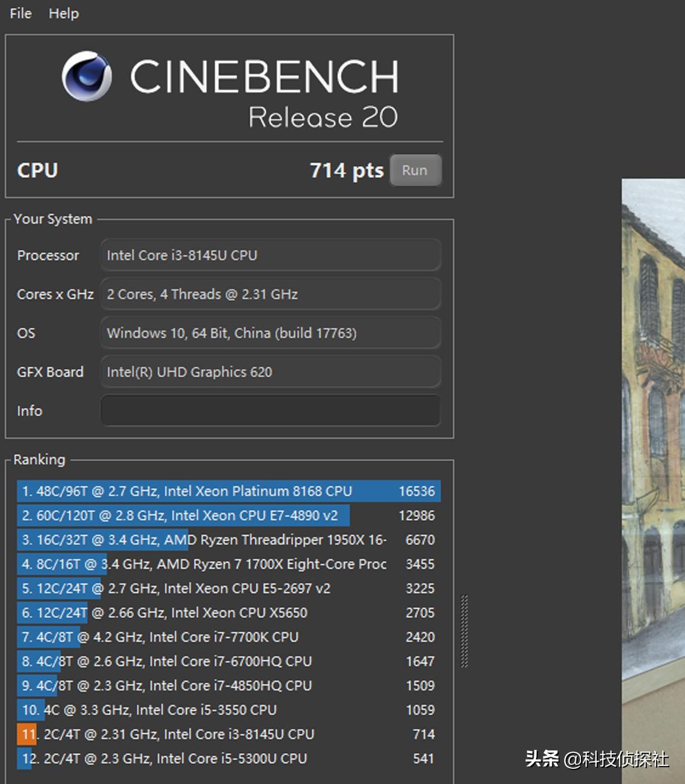Click the rendered building image preview
The image size is (685, 784).
pyautogui.click(x=653, y=448)
